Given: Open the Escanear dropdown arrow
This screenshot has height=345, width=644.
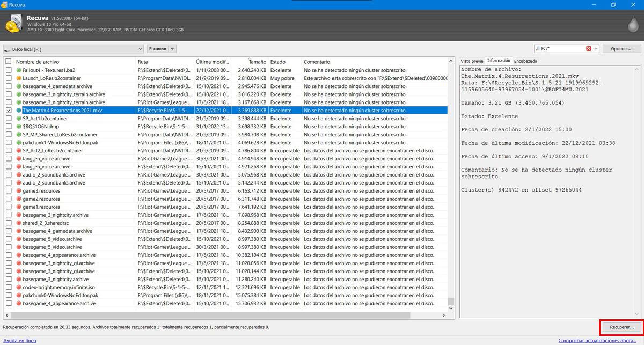Looking at the screenshot, I should tap(172, 49).
